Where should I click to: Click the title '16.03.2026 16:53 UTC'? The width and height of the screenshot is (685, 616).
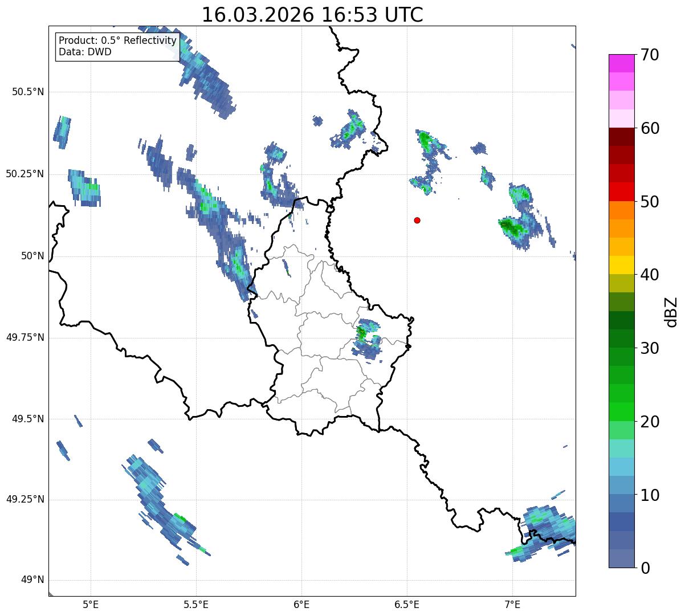click(312, 15)
